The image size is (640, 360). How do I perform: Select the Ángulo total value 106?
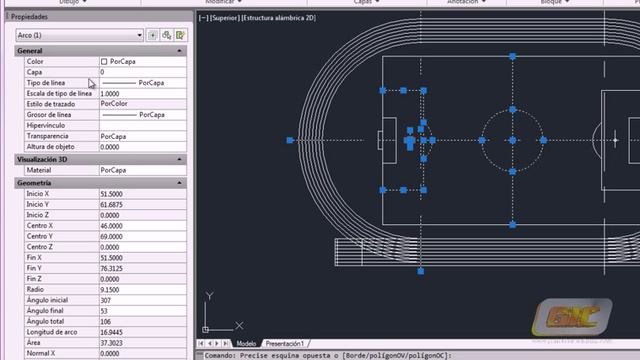click(142, 321)
